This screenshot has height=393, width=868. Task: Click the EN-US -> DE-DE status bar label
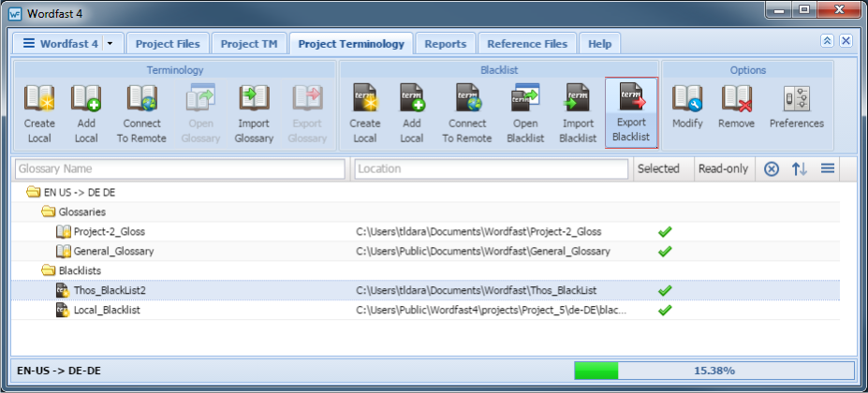pos(59,371)
